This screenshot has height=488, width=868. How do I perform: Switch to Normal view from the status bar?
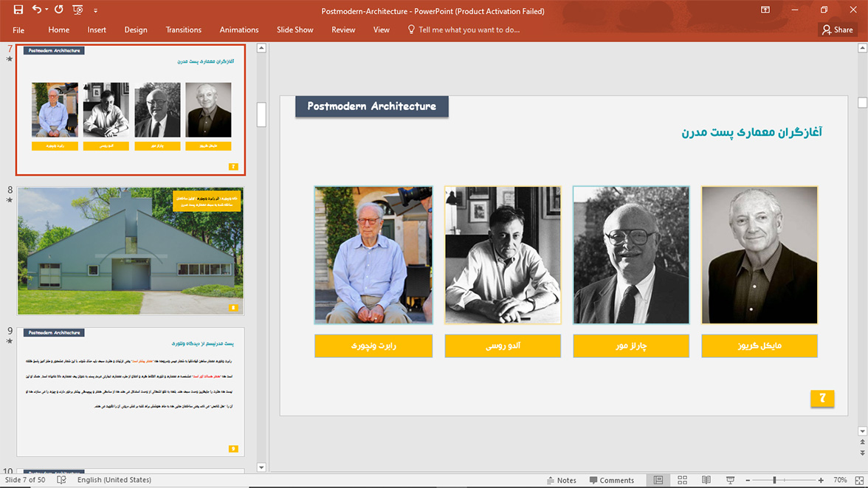(x=658, y=480)
